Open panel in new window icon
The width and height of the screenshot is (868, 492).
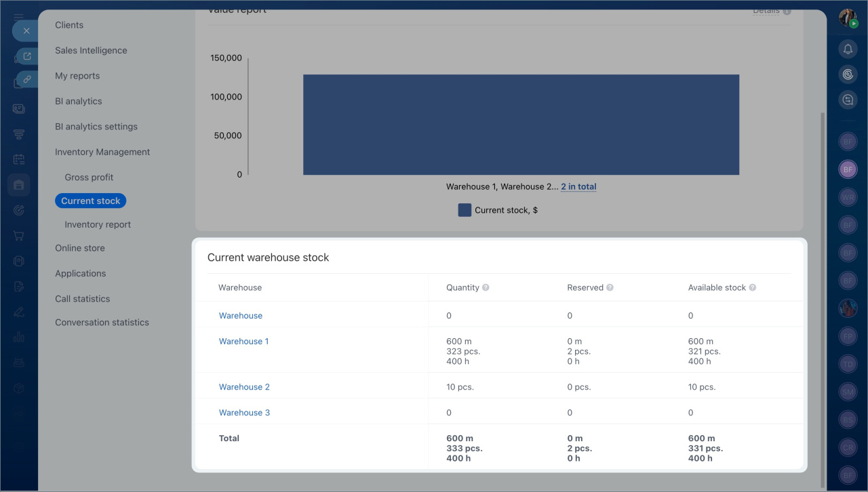click(x=27, y=56)
